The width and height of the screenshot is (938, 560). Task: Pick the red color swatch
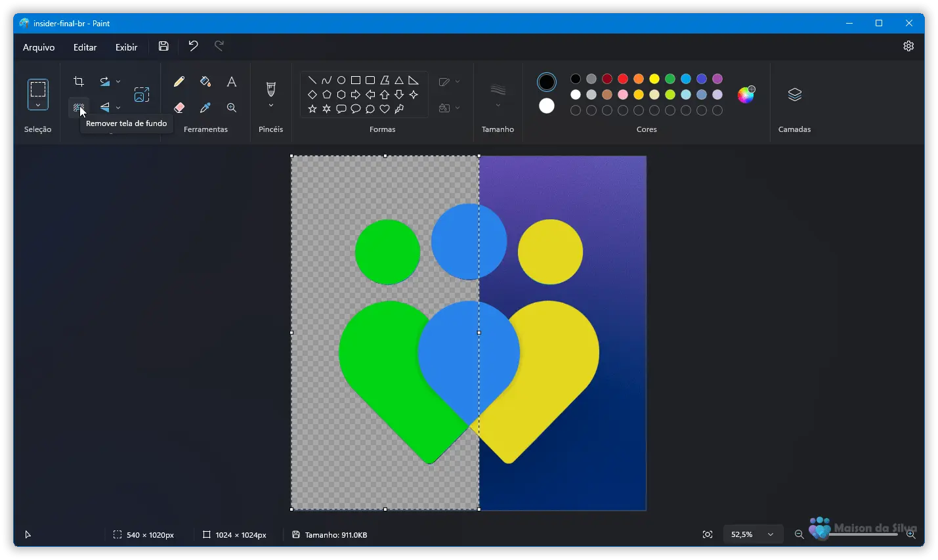623,79
